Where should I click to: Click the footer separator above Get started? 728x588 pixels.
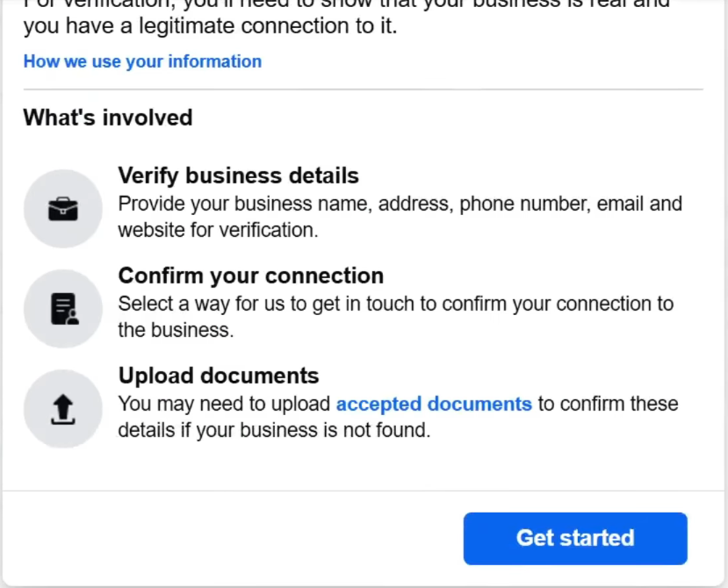click(363, 491)
